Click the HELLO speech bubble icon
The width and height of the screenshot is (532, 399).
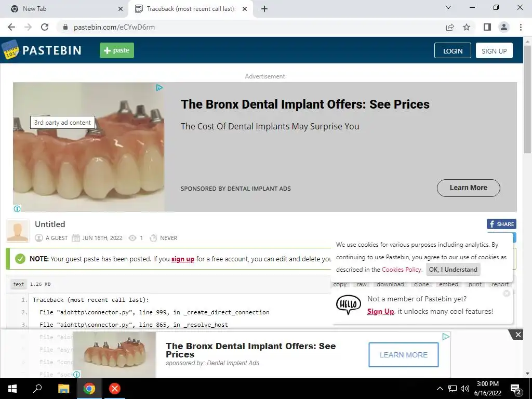[x=349, y=304]
